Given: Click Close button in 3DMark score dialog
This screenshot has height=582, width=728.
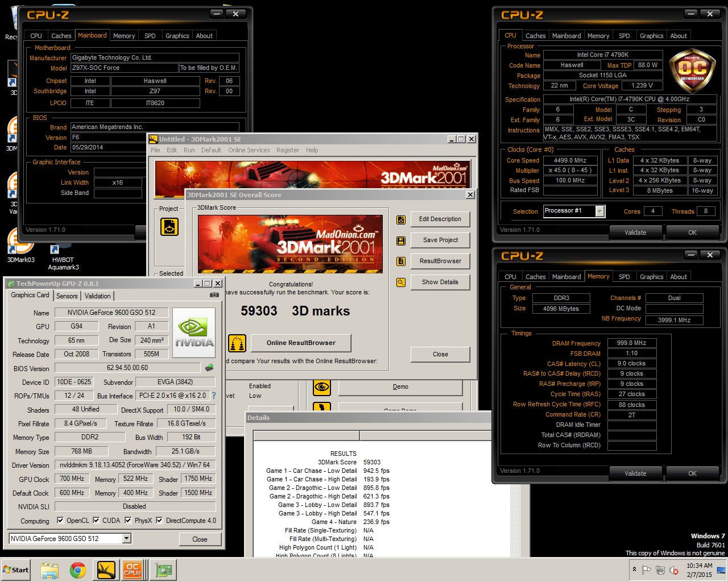Looking at the screenshot, I should (440, 354).
